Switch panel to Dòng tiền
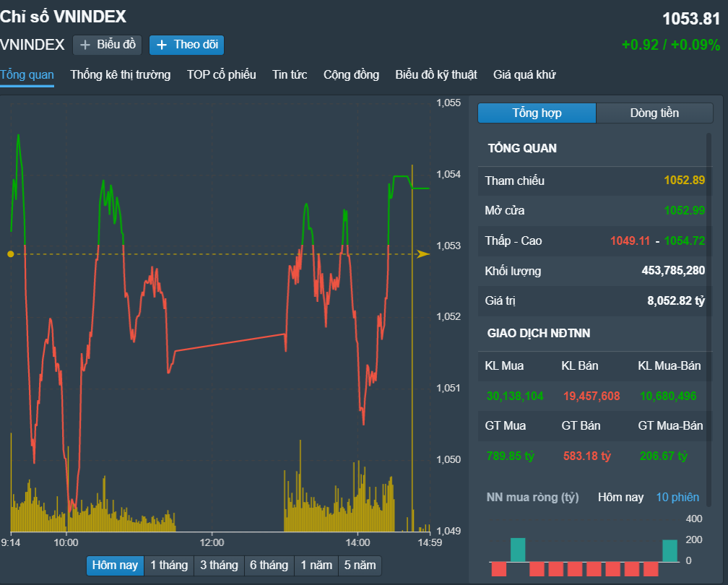Screen dimensions: 728x585 click(654, 113)
